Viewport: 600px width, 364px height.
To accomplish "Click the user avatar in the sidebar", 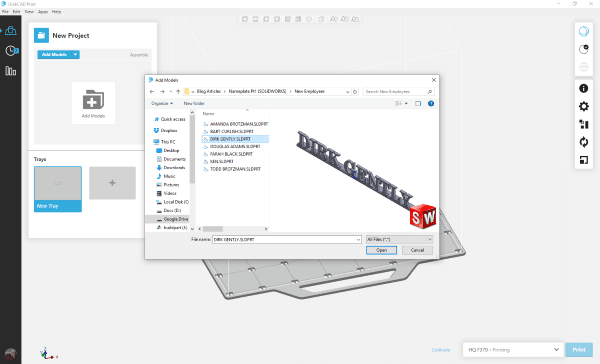I will [10, 354].
